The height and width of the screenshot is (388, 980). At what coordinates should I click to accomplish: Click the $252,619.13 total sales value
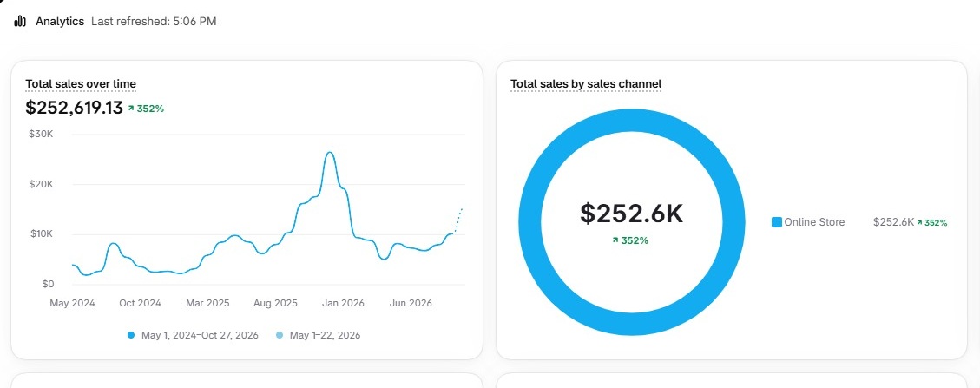tap(75, 108)
